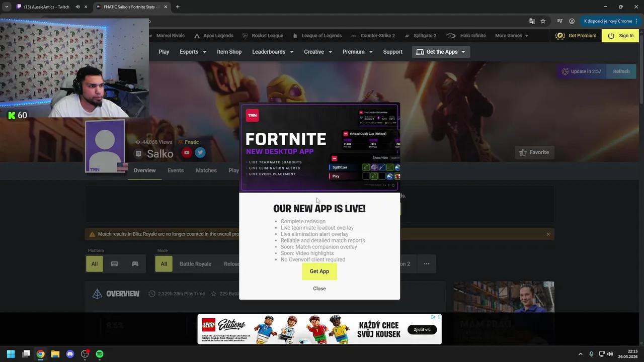Select Battle Royale mode filter
The width and height of the screenshot is (644, 362).
pos(195,264)
